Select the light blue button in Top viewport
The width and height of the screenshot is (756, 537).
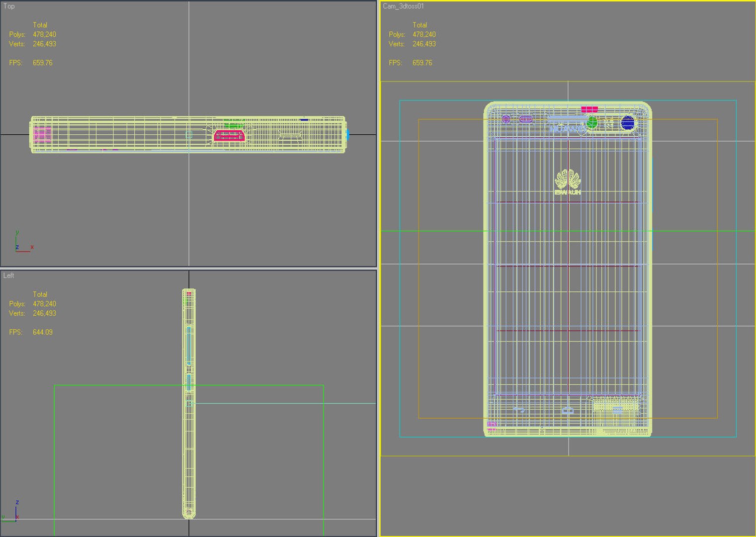tap(347, 134)
